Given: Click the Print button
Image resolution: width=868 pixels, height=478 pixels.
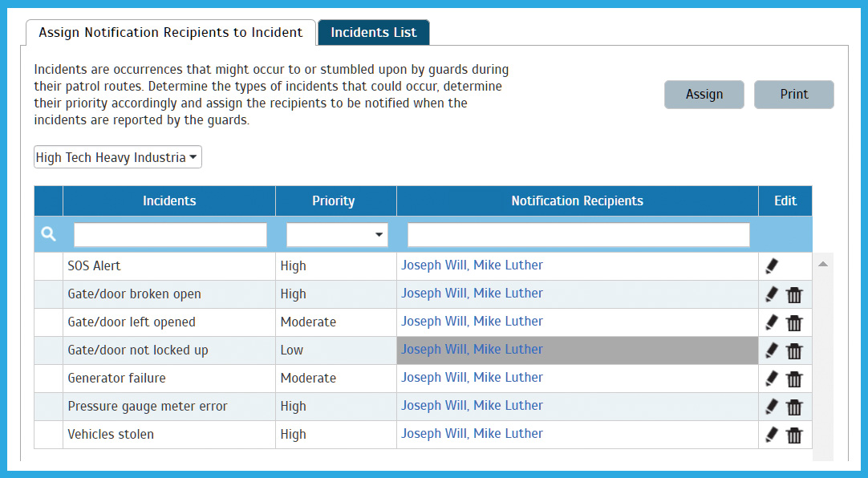Looking at the screenshot, I should 793,95.
